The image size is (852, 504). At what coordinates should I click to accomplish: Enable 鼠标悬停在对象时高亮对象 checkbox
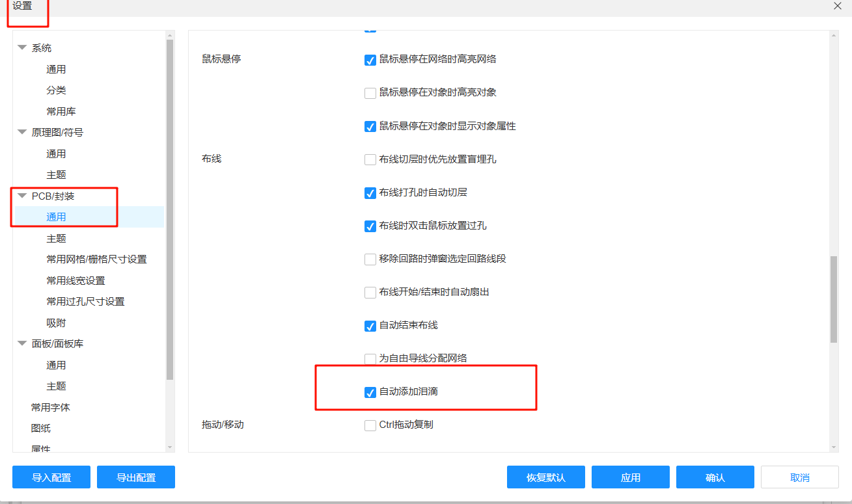370,93
